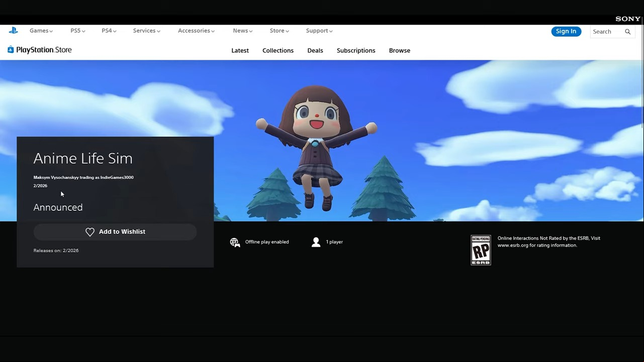Viewport: 644px width, 362px height.
Task: Click the ESRB Rating Pending RP badge
Action: point(481,250)
